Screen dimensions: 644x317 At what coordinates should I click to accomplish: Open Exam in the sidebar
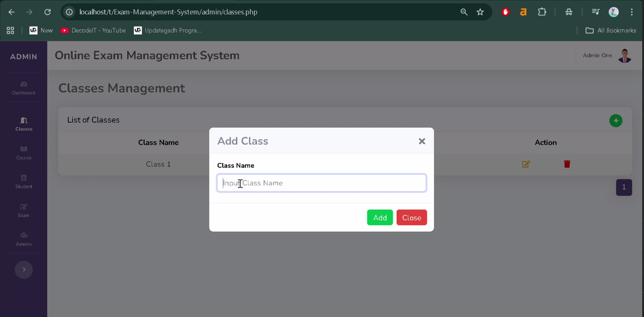pos(23,210)
